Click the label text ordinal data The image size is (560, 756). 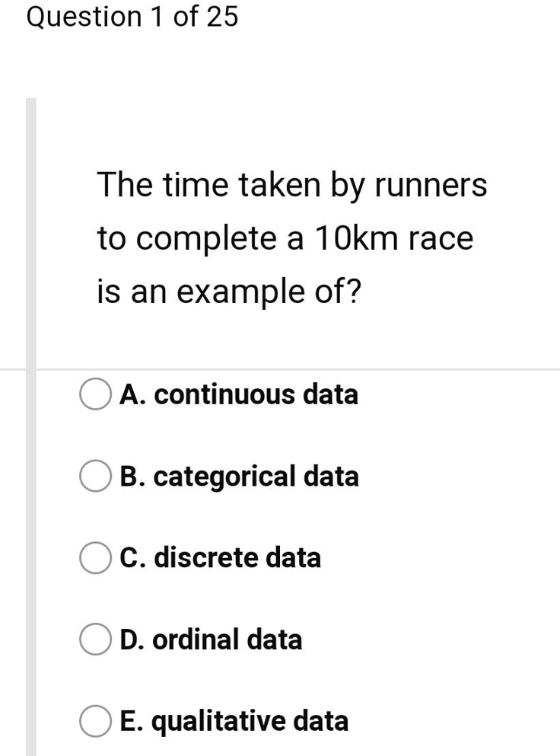211,640
